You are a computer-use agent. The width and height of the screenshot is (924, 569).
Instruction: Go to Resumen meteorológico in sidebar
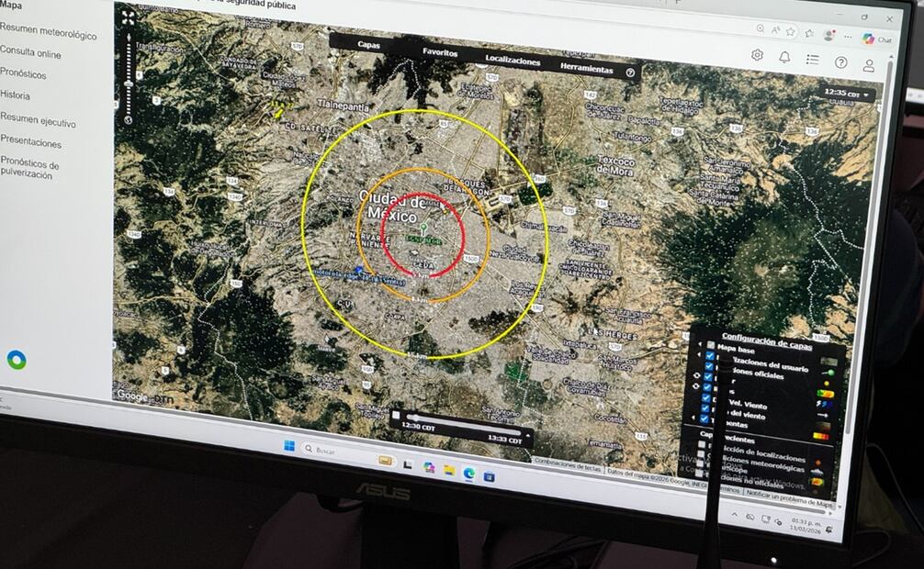point(48,34)
